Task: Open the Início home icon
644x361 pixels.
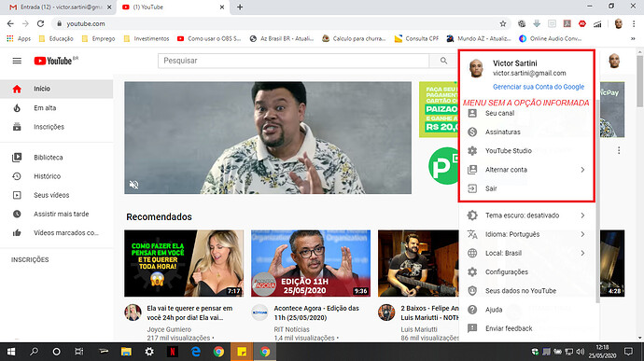Action: 17,89
